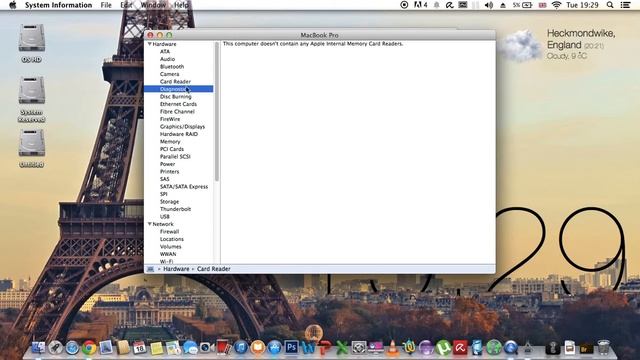Viewport: 640px width, 360px height.
Task: Open green uTorrent icon in Dock
Action: (443, 348)
